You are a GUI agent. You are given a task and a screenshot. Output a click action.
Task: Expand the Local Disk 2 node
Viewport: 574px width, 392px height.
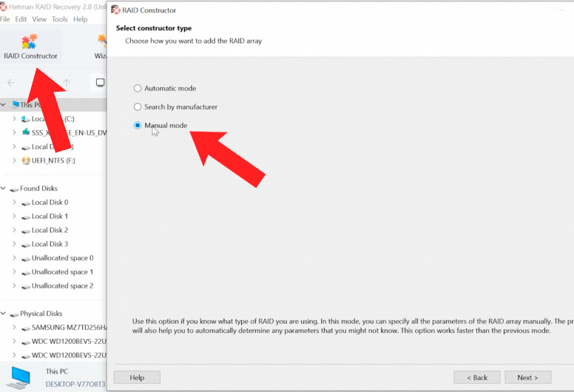tap(14, 230)
